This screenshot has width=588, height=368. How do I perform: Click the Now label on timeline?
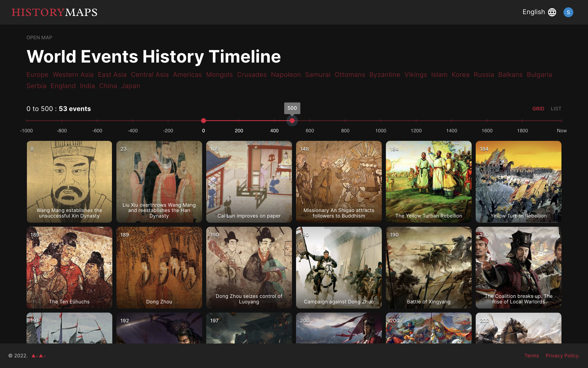coord(561,131)
